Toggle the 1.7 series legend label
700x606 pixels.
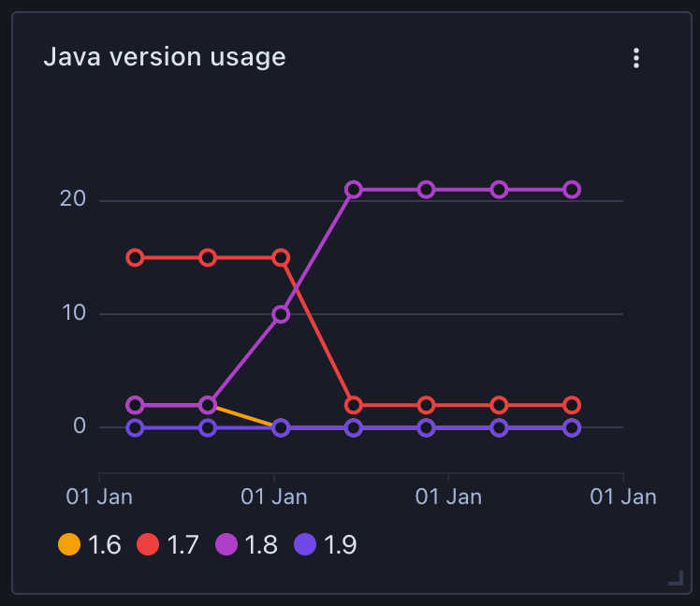(x=182, y=544)
